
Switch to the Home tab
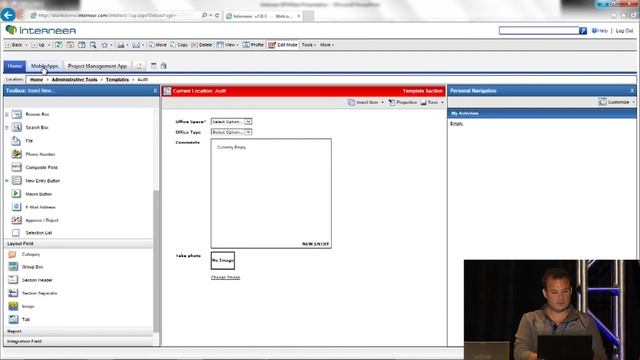[15, 66]
